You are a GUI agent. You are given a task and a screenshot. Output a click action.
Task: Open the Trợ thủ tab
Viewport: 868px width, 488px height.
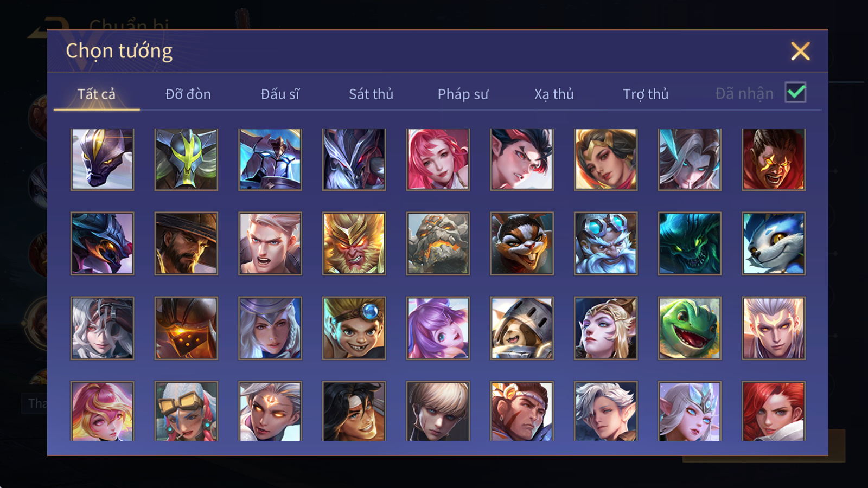click(646, 94)
